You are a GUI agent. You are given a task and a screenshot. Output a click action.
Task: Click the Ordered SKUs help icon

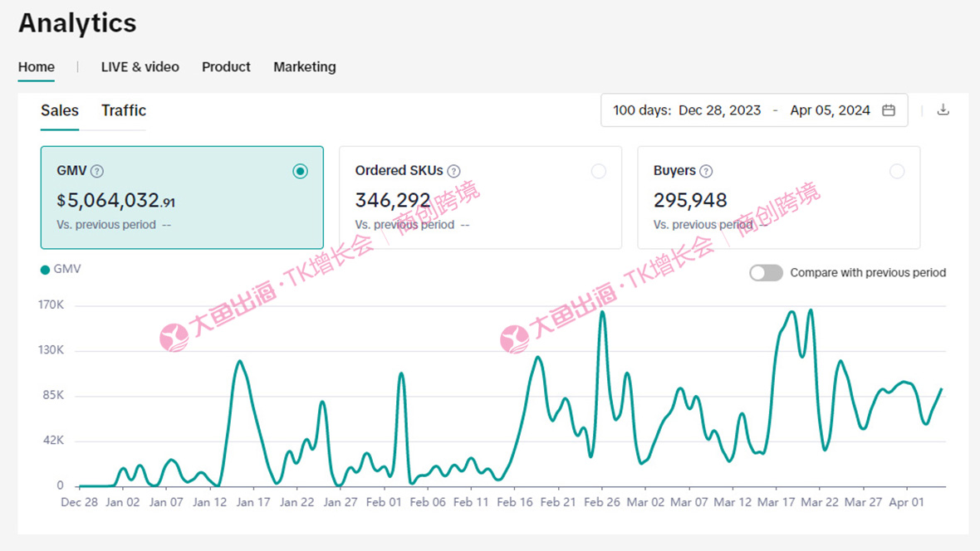pyautogui.click(x=453, y=171)
